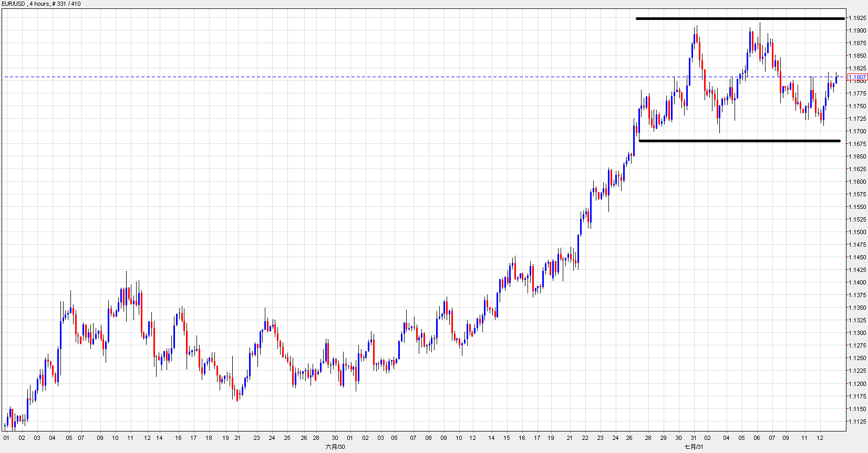868x453 pixels.
Task: Click the 1.1300 price axis label
Action: pyautogui.click(x=857, y=333)
